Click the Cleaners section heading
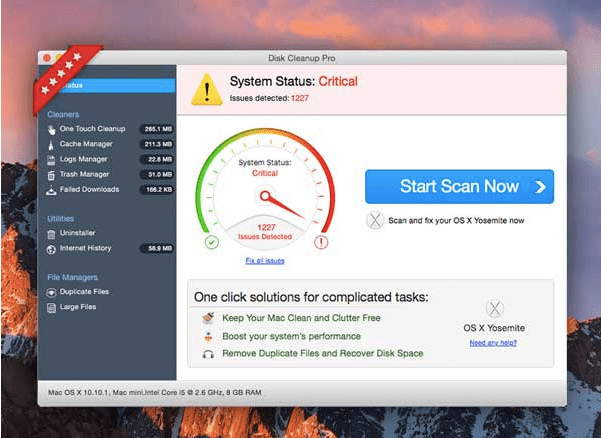 pyautogui.click(x=63, y=115)
